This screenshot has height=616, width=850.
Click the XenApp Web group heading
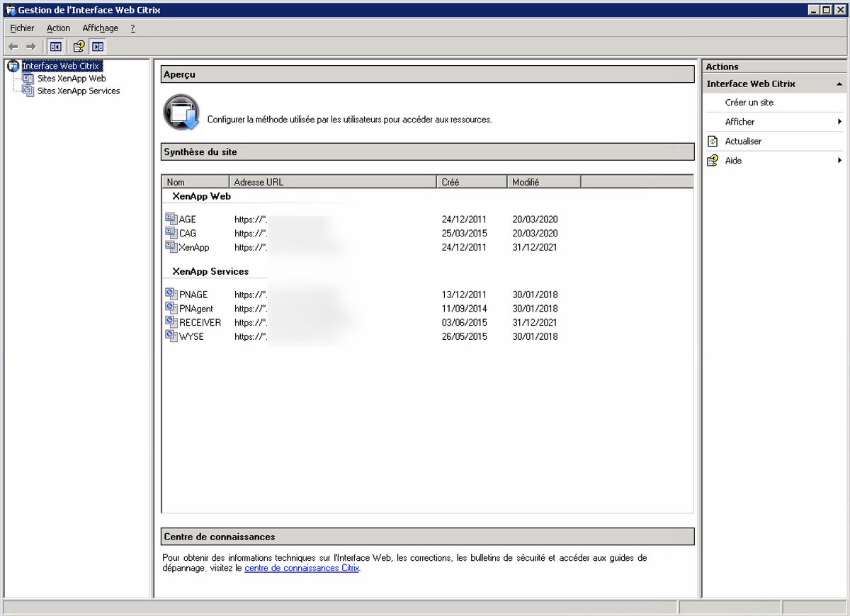click(x=202, y=196)
